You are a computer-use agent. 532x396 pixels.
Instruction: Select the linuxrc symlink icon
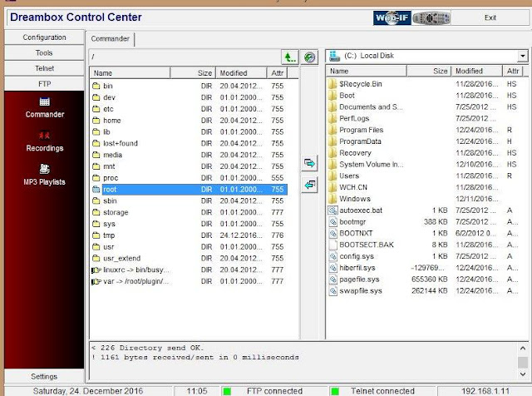click(96, 270)
